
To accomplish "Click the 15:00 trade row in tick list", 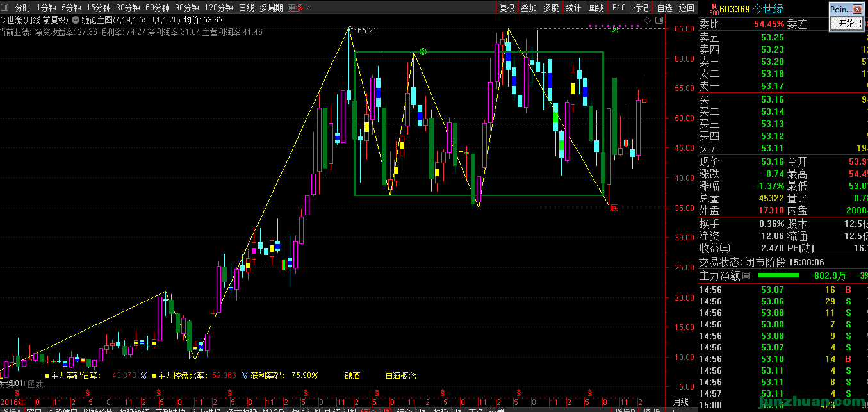I will pyautogui.click(x=783, y=405).
